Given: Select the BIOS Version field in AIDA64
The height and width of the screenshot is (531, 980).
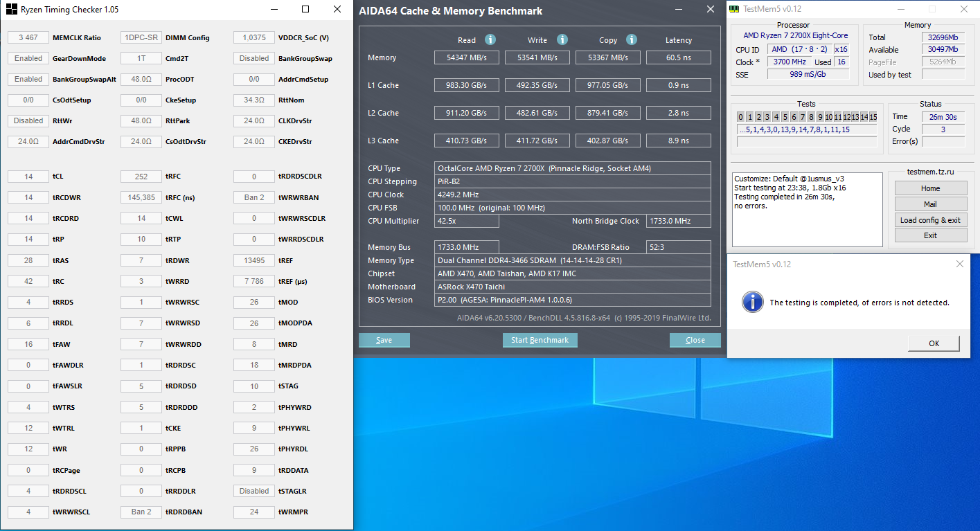Looking at the screenshot, I should 573,300.
